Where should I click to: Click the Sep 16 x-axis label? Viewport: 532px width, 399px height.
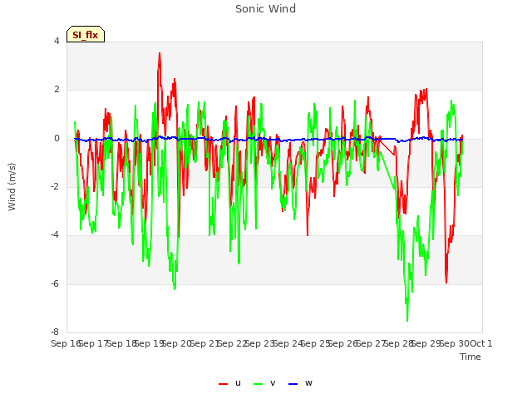(65, 343)
